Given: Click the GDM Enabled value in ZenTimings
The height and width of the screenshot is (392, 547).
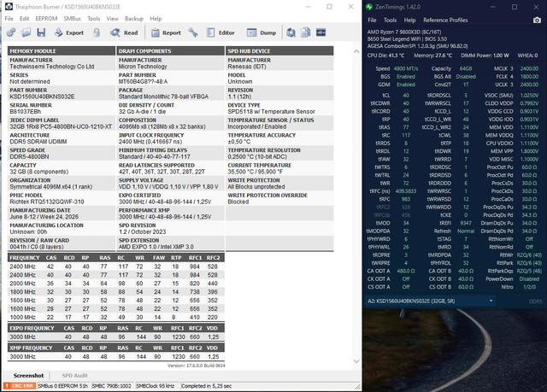Looking at the screenshot, I should [406, 85].
